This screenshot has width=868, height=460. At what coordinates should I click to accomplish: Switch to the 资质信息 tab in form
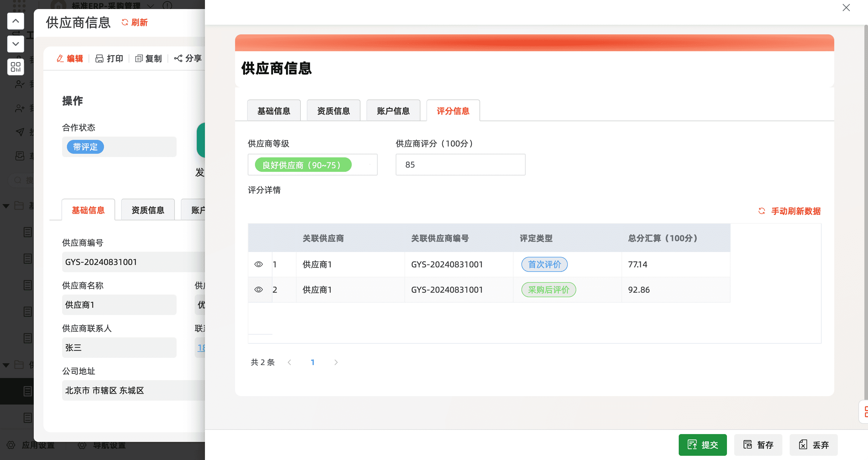pos(333,111)
